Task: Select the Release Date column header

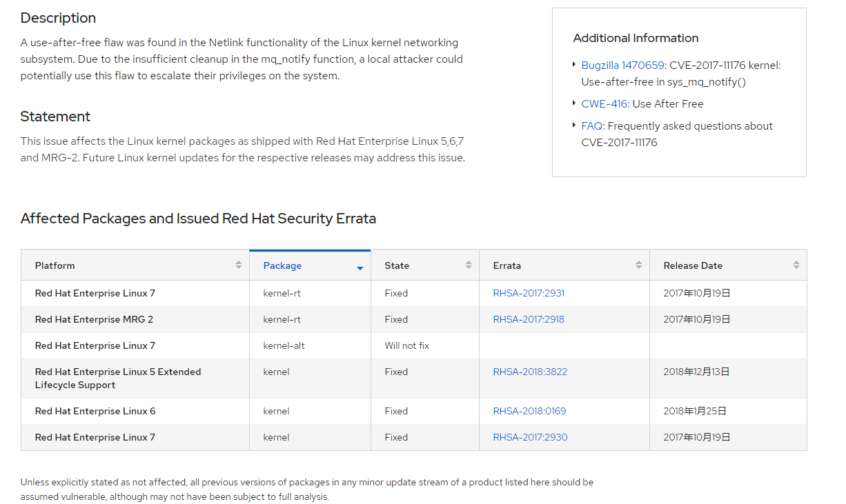Action: coord(728,265)
